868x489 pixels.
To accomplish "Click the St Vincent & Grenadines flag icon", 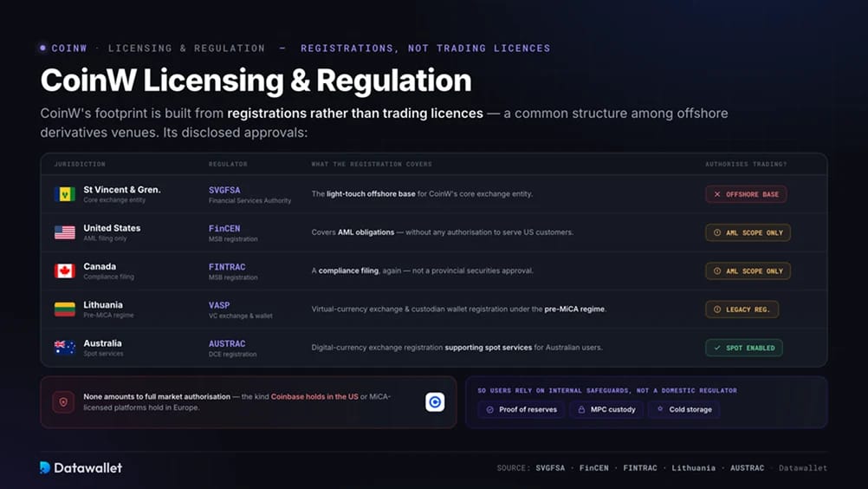I will [x=65, y=194].
